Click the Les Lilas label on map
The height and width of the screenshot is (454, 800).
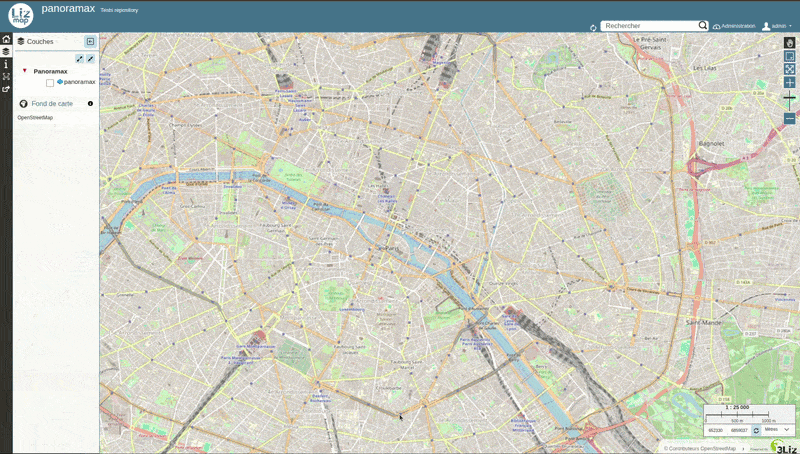tap(705, 68)
